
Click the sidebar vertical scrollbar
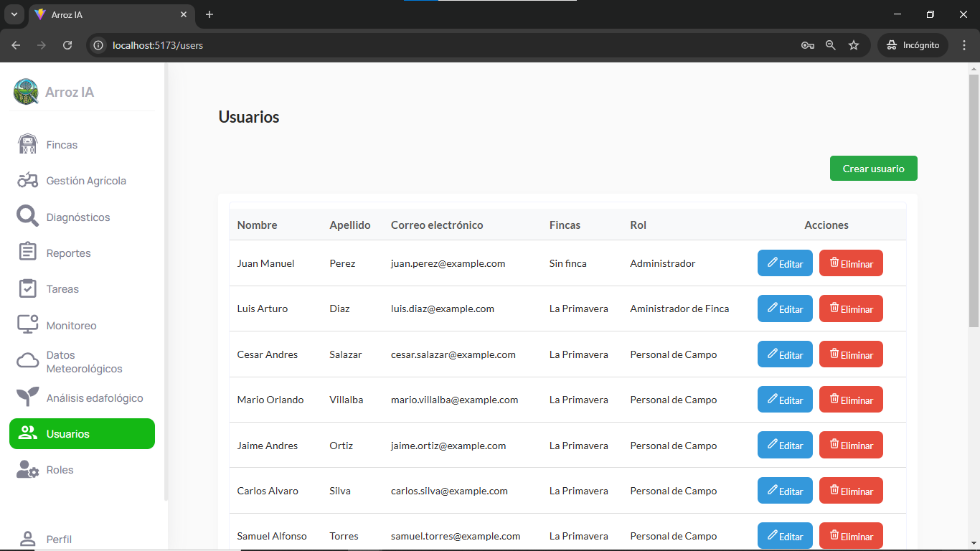(166, 281)
